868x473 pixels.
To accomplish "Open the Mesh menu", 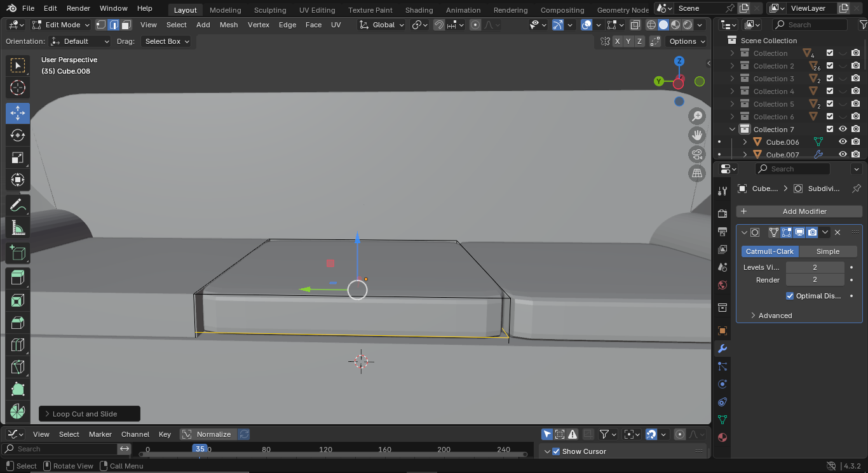I will point(229,25).
